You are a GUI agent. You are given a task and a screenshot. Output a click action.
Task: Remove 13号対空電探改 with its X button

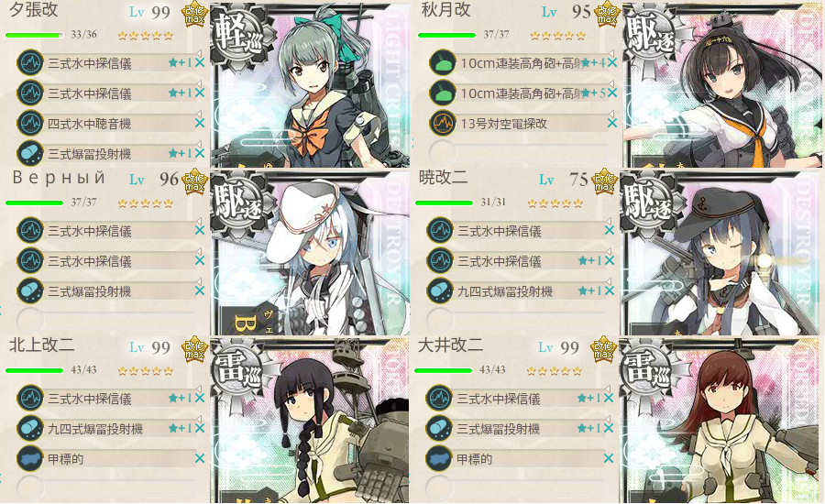tap(612, 123)
